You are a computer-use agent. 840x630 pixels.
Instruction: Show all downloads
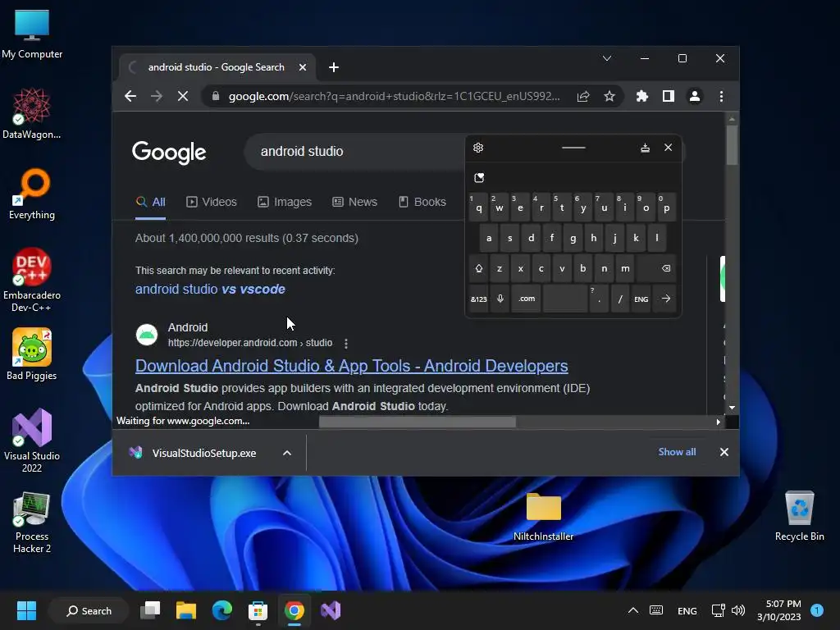pyautogui.click(x=677, y=452)
